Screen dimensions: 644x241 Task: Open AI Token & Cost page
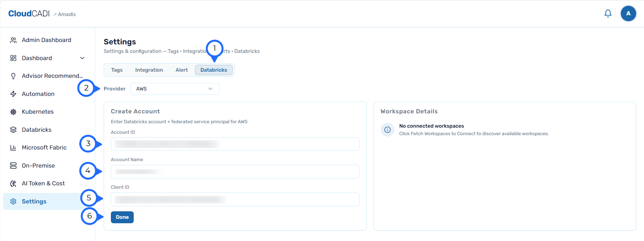(43, 184)
